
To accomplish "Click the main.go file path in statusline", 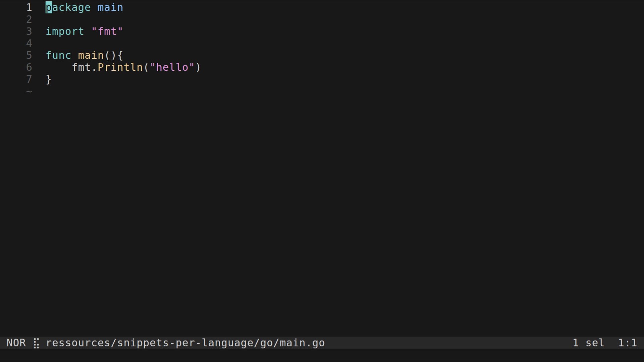I will [185, 343].
